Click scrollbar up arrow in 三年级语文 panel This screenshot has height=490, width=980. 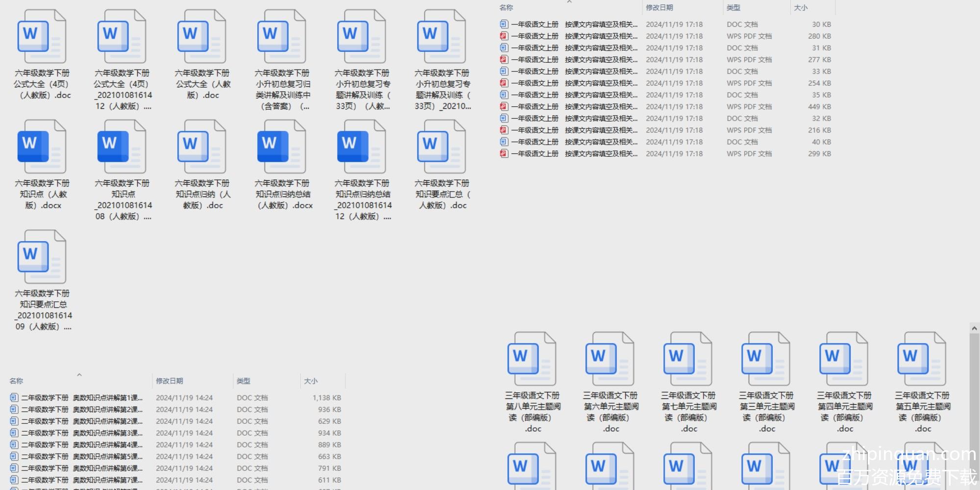974,328
